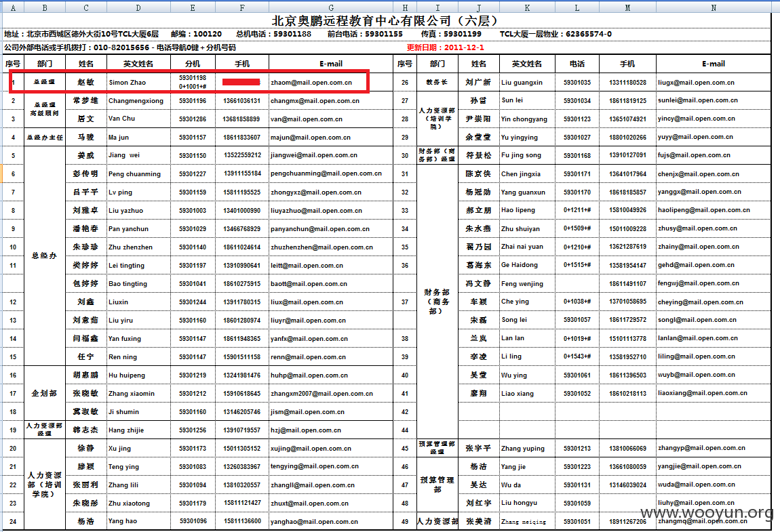Select column G header

331,7
